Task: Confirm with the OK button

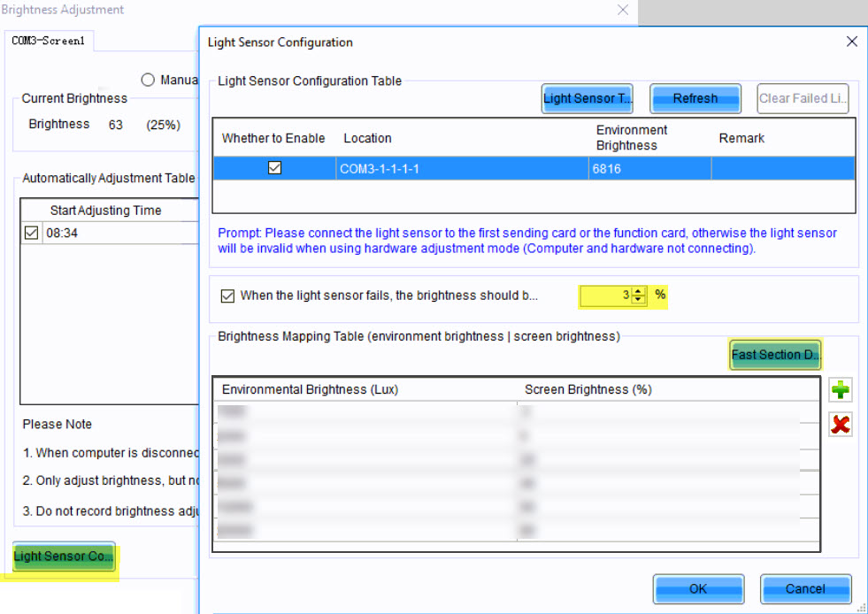Action: [697, 588]
